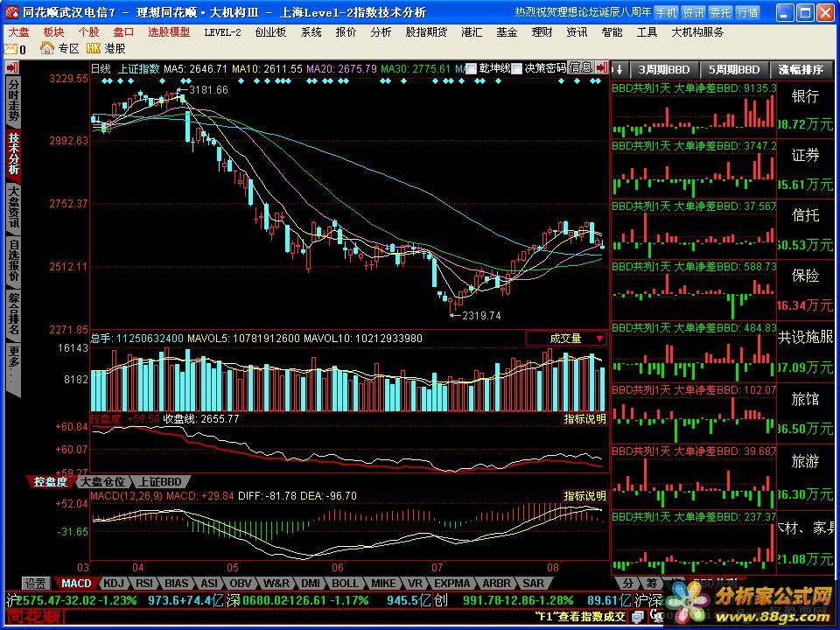Click the 3181.66 high price label
Viewport: 840px width, 630px height.
(x=208, y=90)
